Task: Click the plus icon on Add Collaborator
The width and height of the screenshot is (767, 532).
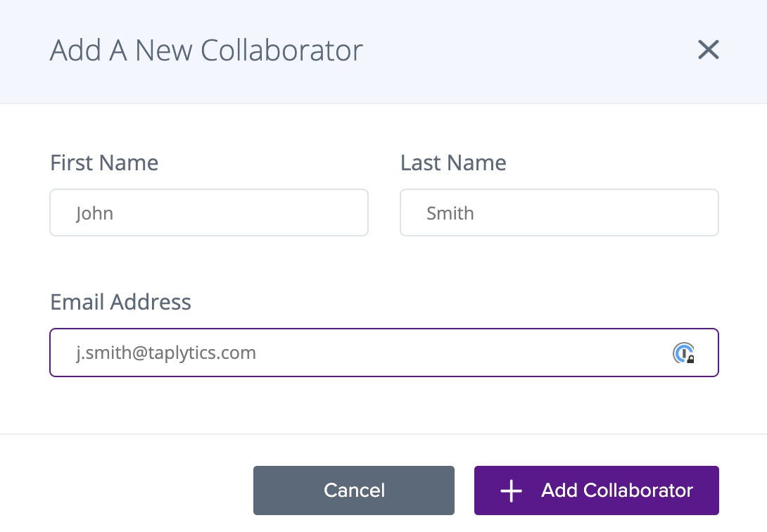Action: [511, 491]
